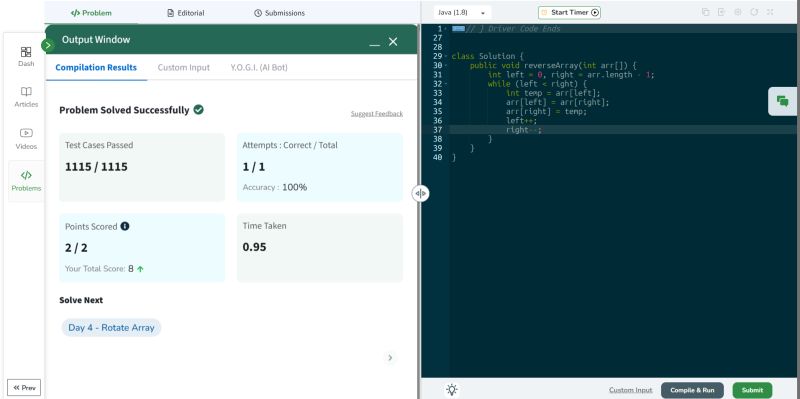The height and width of the screenshot is (399, 800).
Task: Open Day 4 - Rotate Array link
Action: click(x=111, y=328)
